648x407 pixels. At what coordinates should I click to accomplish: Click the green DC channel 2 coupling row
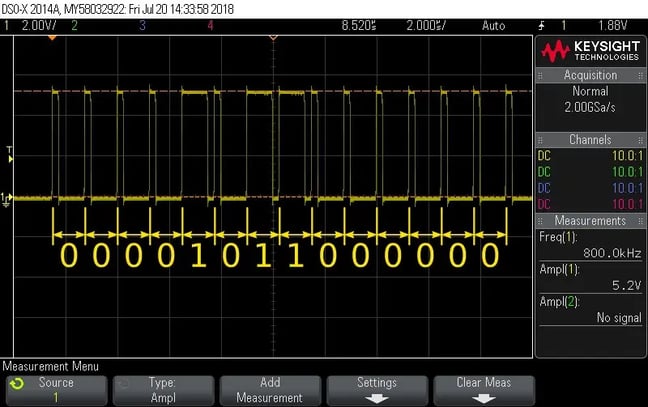tap(591, 172)
